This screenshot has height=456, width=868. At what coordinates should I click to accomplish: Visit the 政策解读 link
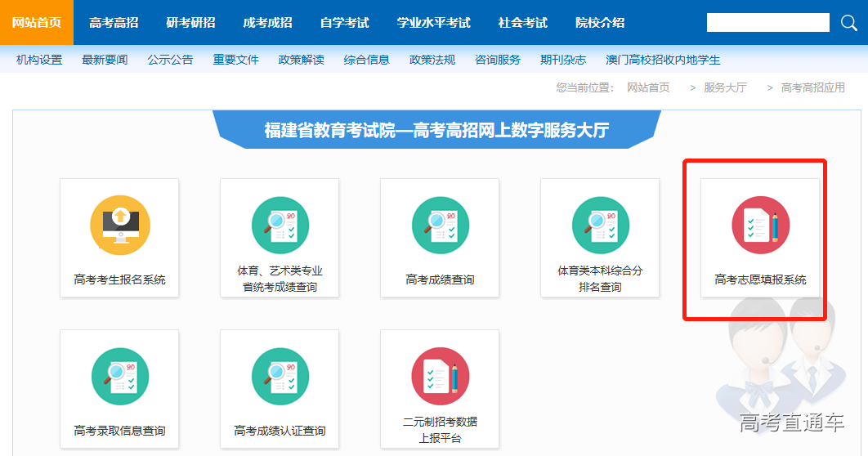[x=301, y=60]
